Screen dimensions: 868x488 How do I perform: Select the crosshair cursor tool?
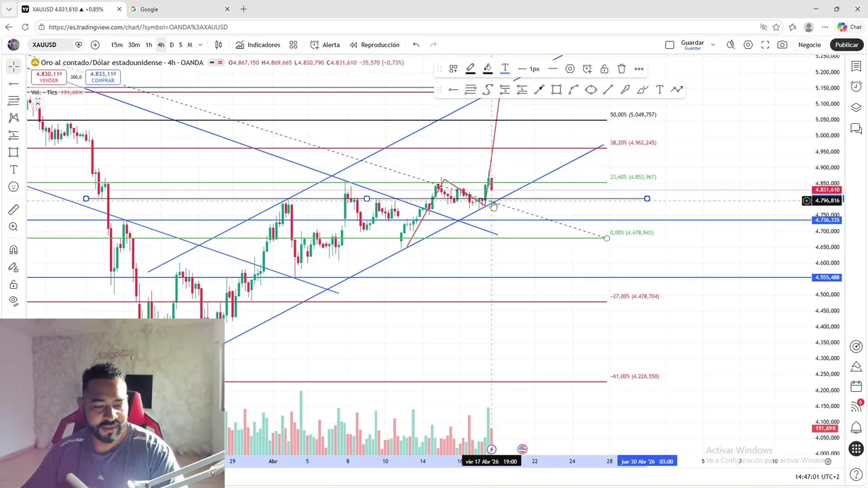14,66
